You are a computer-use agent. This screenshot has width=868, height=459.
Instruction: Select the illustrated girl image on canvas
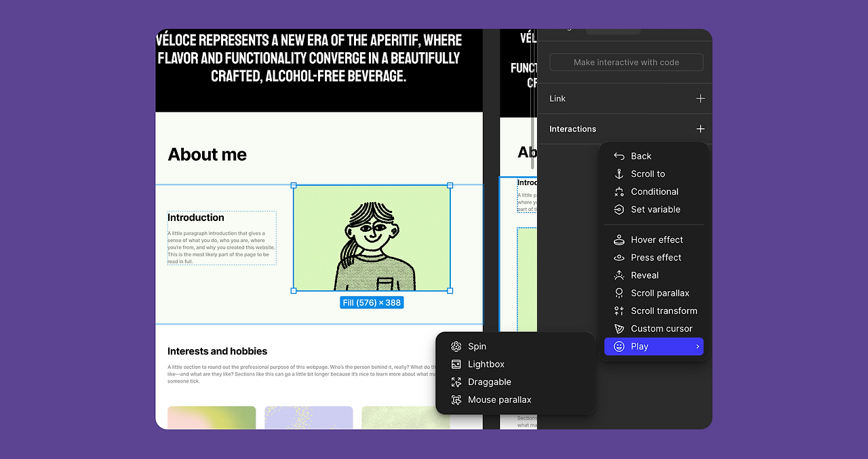click(372, 238)
